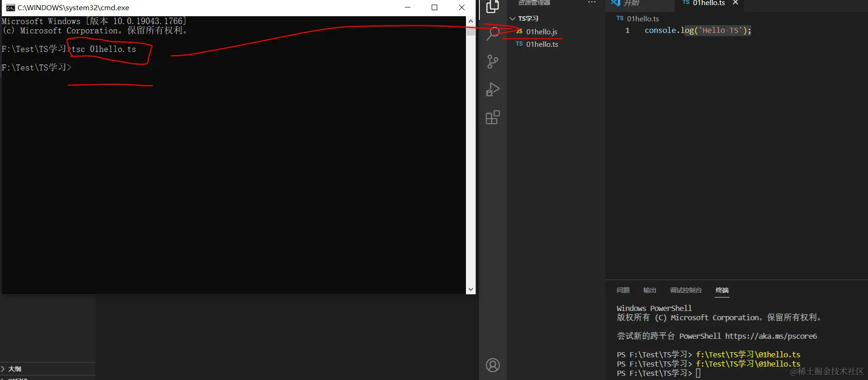
Task: Open the Source Control view
Action: tap(493, 62)
